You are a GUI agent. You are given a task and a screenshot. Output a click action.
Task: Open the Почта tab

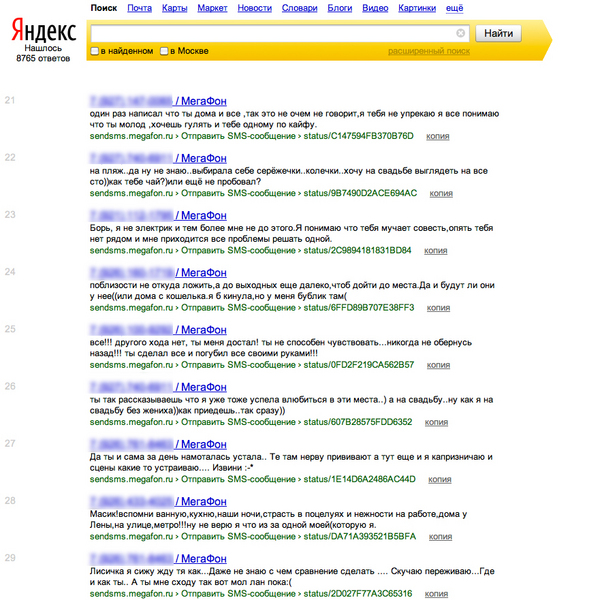(x=139, y=8)
